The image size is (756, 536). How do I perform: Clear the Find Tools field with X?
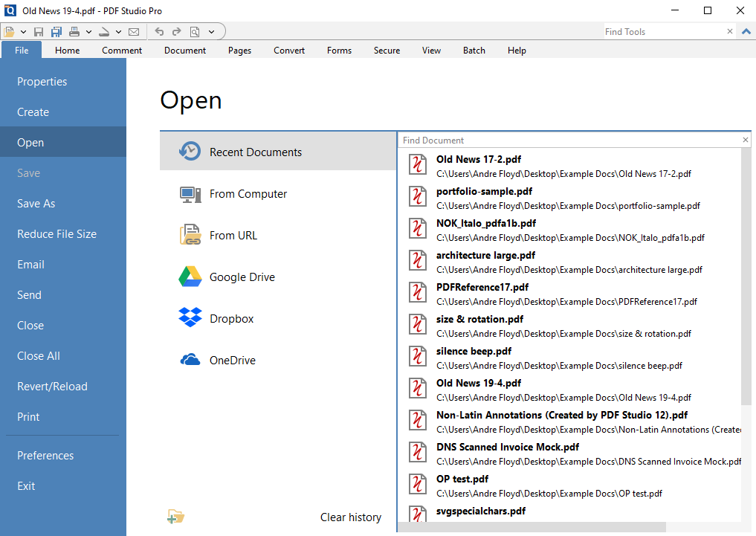[730, 31]
